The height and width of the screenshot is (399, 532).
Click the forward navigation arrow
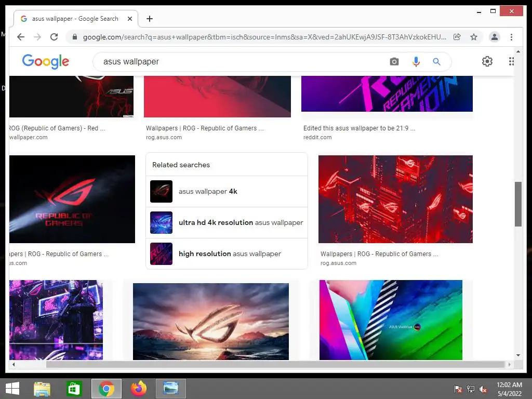click(37, 37)
